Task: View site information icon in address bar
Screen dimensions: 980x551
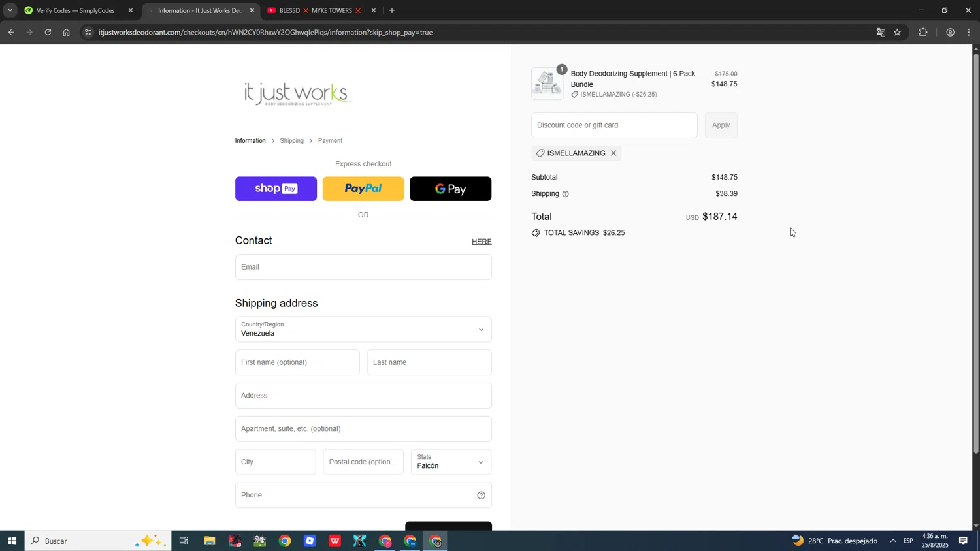Action: pos(89,32)
